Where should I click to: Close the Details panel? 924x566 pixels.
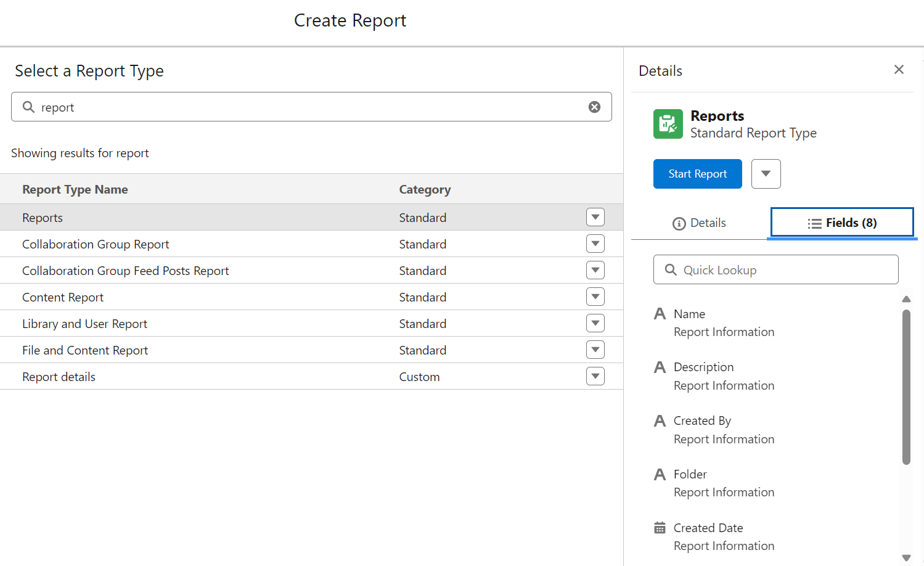899,70
